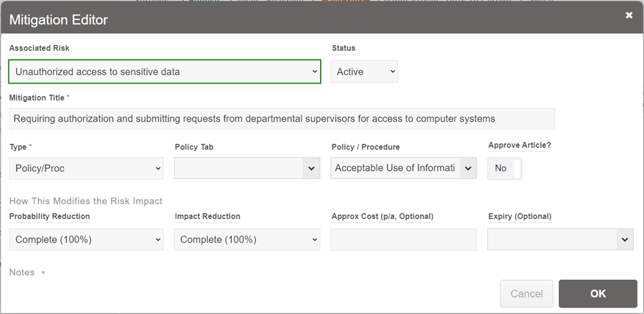Close the Mitigation Editor dialog with X

tap(629, 15)
